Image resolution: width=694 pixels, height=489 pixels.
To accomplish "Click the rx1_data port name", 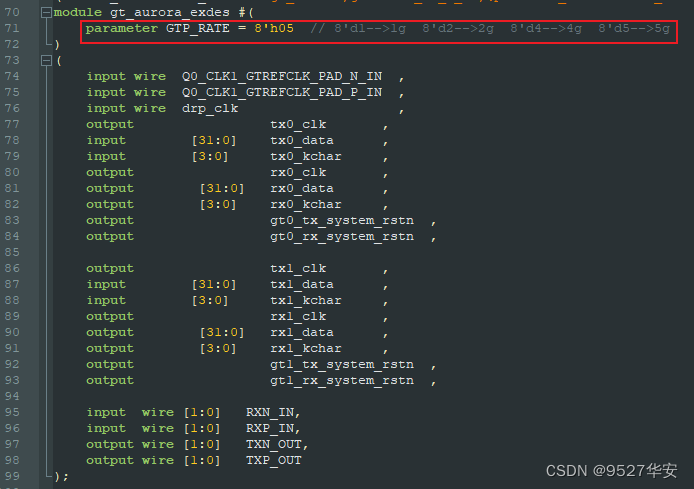I will tap(302, 332).
